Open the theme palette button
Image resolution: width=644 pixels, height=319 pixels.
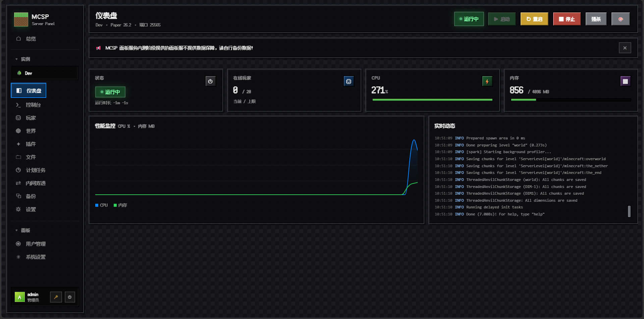coord(621,19)
